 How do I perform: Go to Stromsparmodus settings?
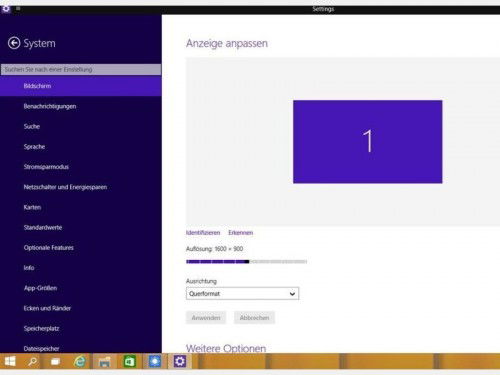point(46,167)
